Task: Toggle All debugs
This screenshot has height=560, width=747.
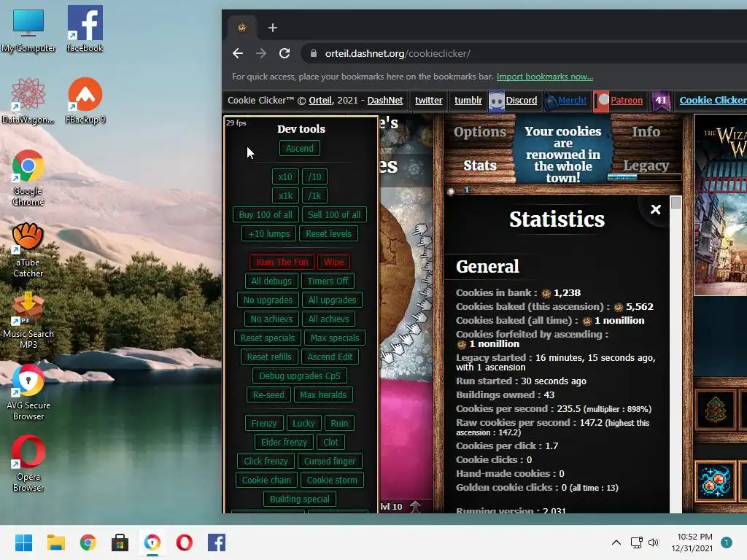Action: 271,281
